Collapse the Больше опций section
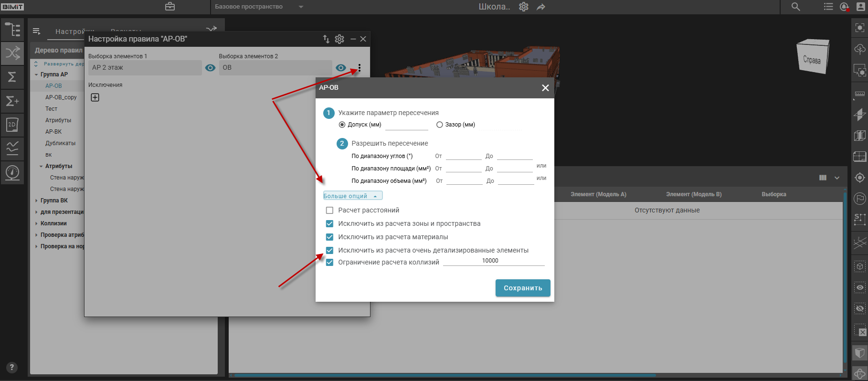 point(352,196)
